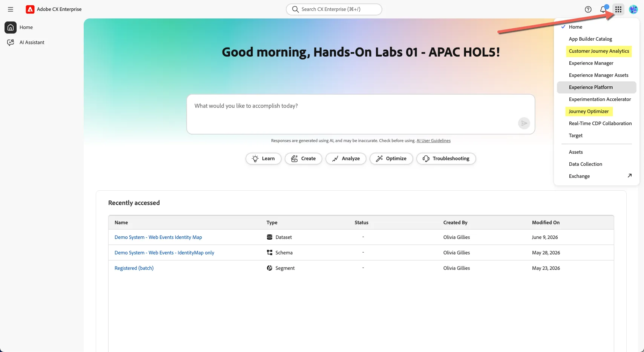644x352 pixels.
Task: Open Data Collection from menu
Action: pos(596,164)
